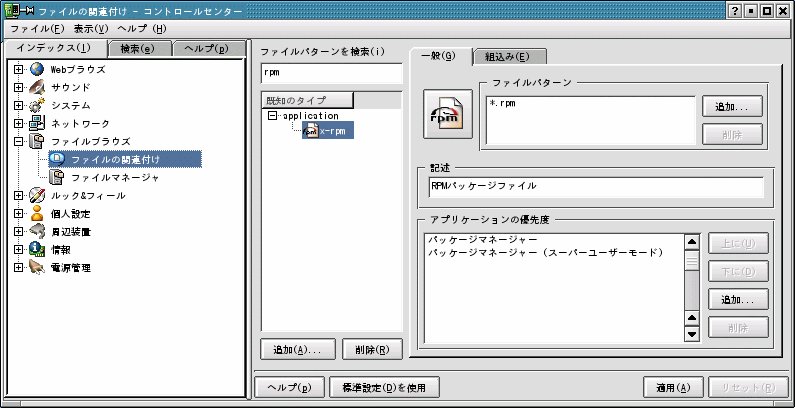Image resolution: width=795 pixels, height=408 pixels.
Task: Select パッケージマネージャー(スーパーユーザーモード) entry
Action: (546, 252)
